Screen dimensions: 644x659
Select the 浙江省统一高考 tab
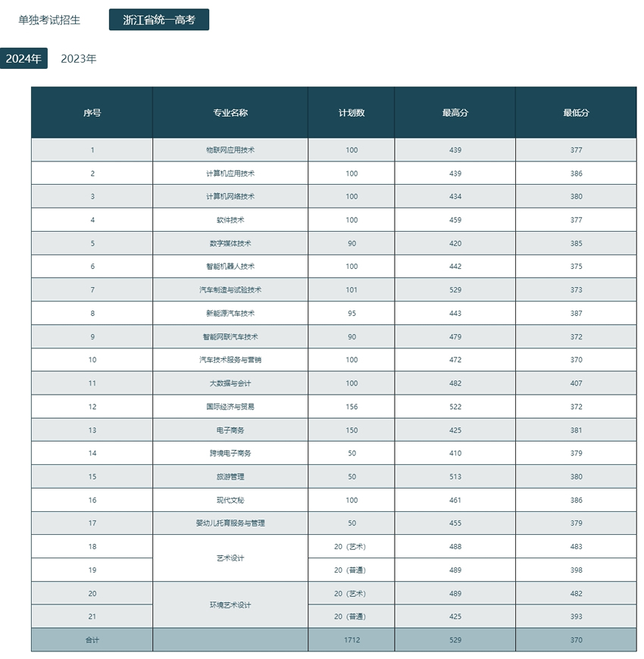[159, 20]
